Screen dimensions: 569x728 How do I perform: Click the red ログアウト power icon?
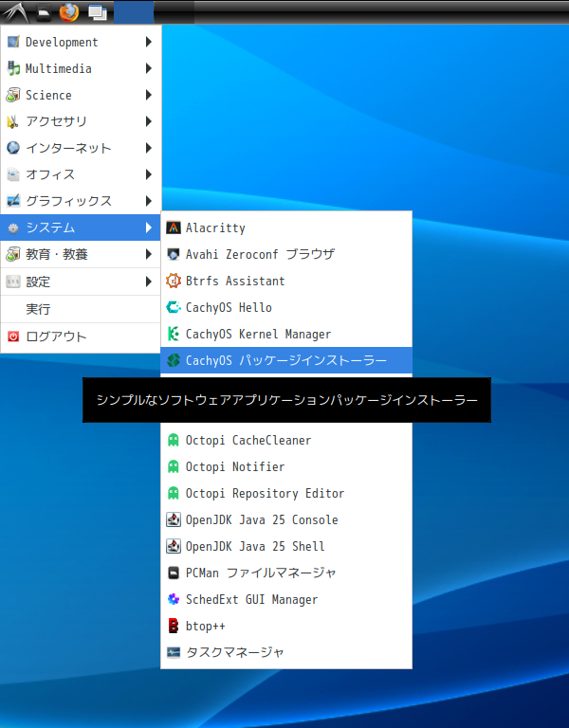pyautogui.click(x=13, y=337)
